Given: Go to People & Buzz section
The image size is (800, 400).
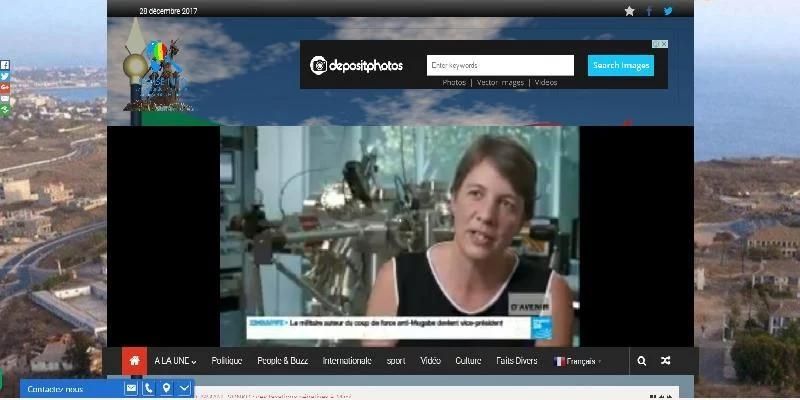Looking at the screenshot, I should pyautogui.click(x=283, y=361).
